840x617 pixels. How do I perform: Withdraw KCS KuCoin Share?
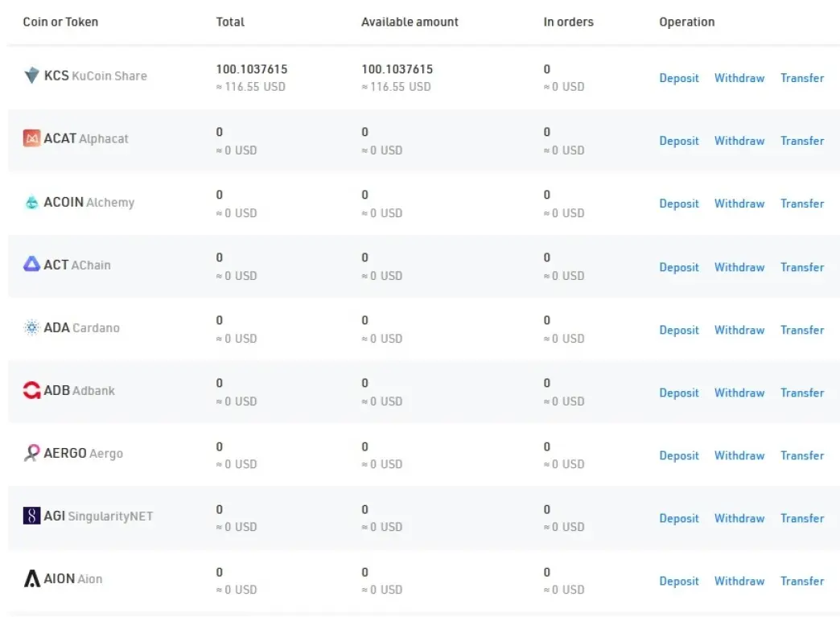739,78
